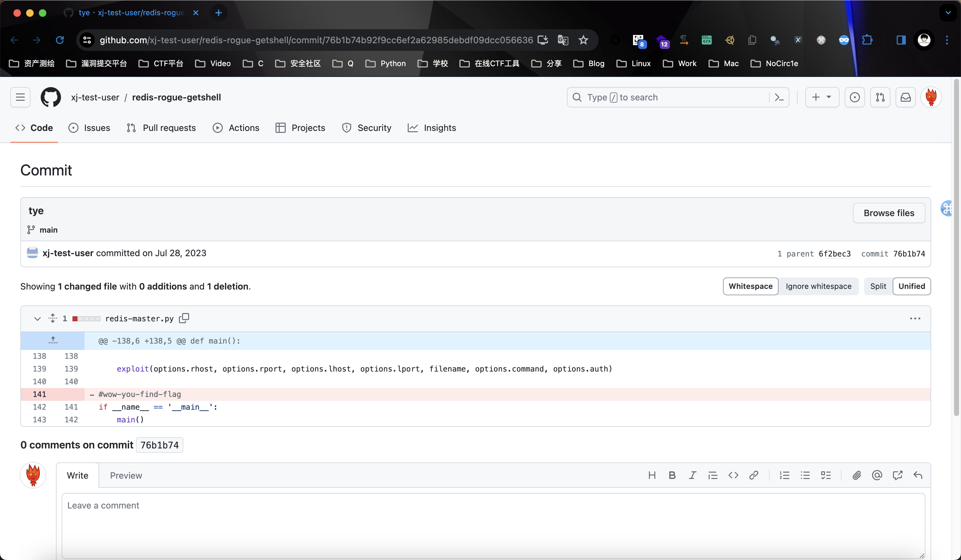The width and height of the screenshot is (961, 560).
Task: Reload the browser page
Action: 60,40
